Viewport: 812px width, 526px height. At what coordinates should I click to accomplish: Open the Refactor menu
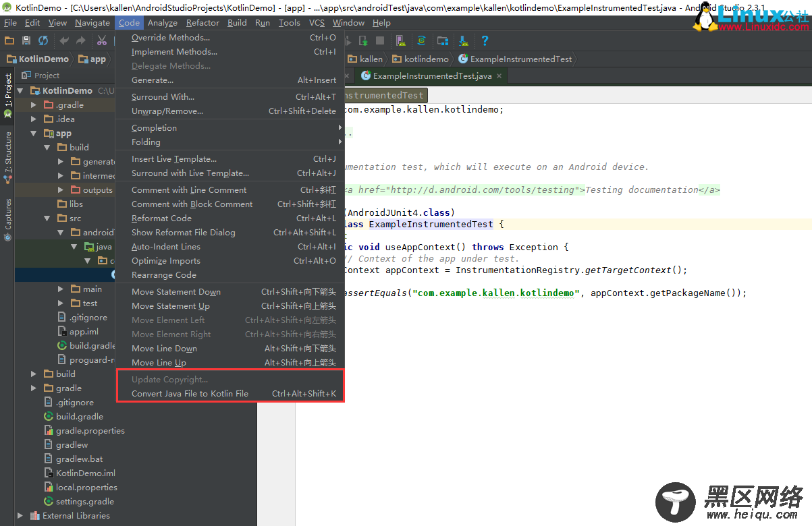tap(202, 23)
